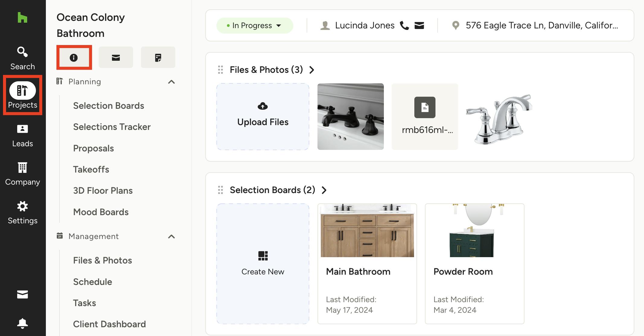Click the Selection Boards drag handle
The image size is (644, 336).
(221, 190)
